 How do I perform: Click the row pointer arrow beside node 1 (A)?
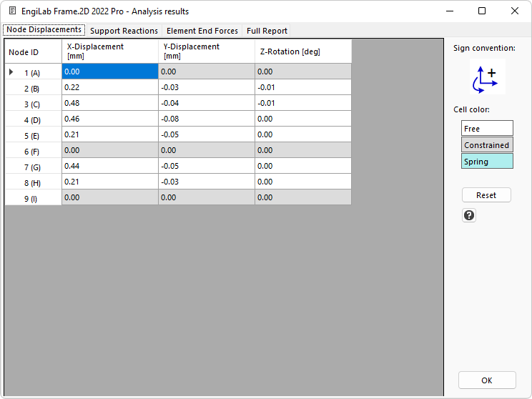pyautogui.click(x=11, y=72)
